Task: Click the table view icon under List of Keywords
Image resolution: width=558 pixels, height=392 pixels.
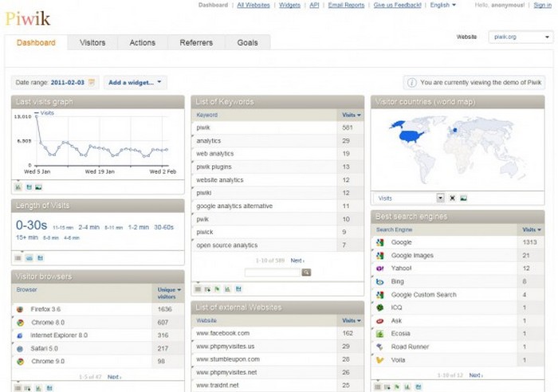Action: coord(198,289)
